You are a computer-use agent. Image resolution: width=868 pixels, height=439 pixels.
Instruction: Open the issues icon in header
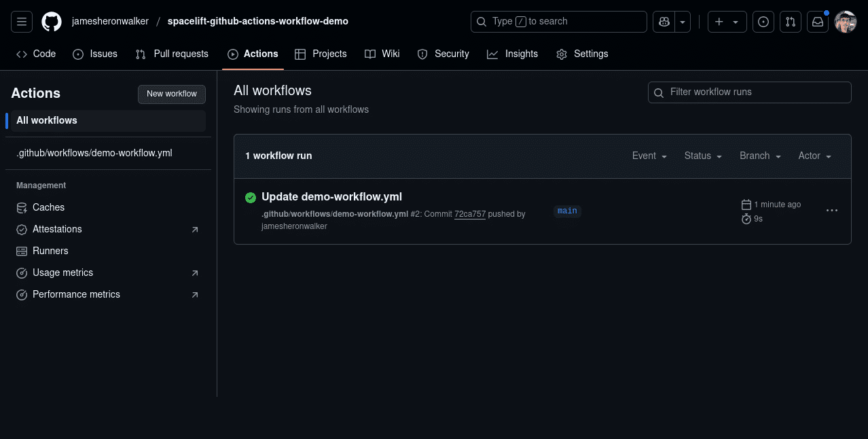click(763, 21)
